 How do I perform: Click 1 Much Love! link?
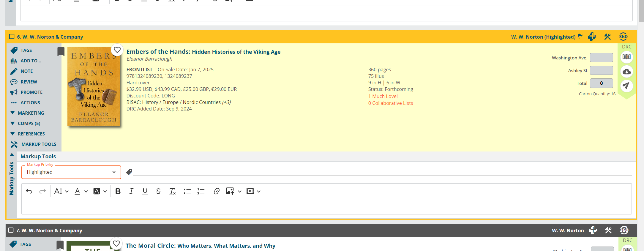click(383, 96)
